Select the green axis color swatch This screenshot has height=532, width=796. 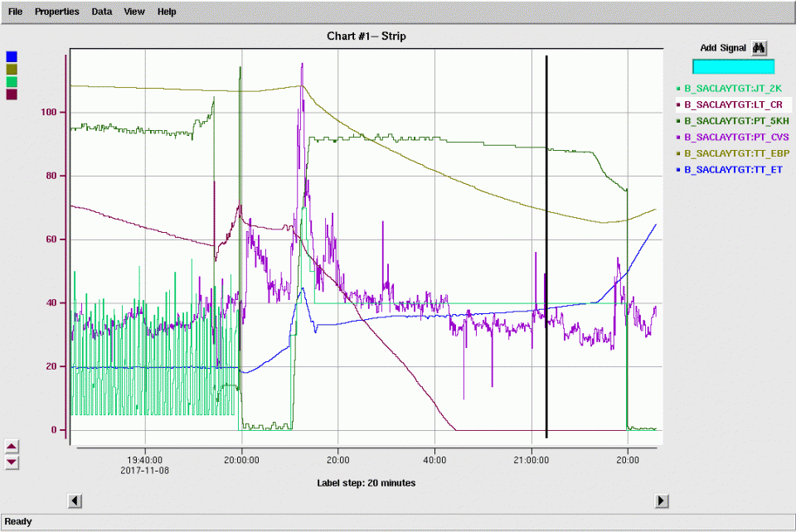(x=12, y=82)
